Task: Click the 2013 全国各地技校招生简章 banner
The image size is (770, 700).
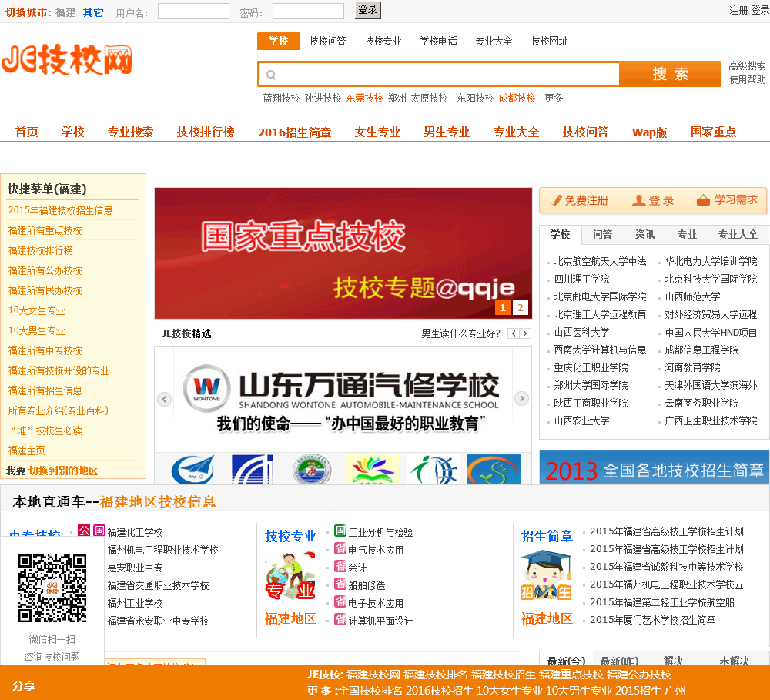Action: point(654,467)
